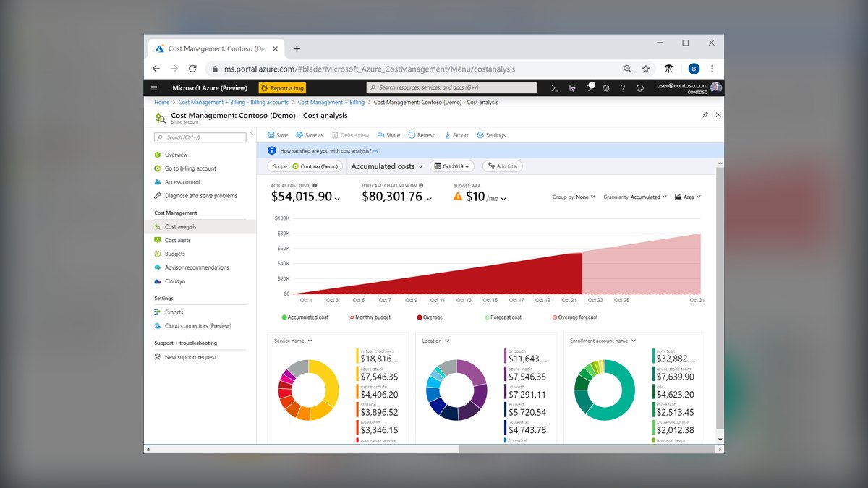This screenshot has width=868, height=488.
Task: Collapse the left menu with double chevron
Action: 252,134
